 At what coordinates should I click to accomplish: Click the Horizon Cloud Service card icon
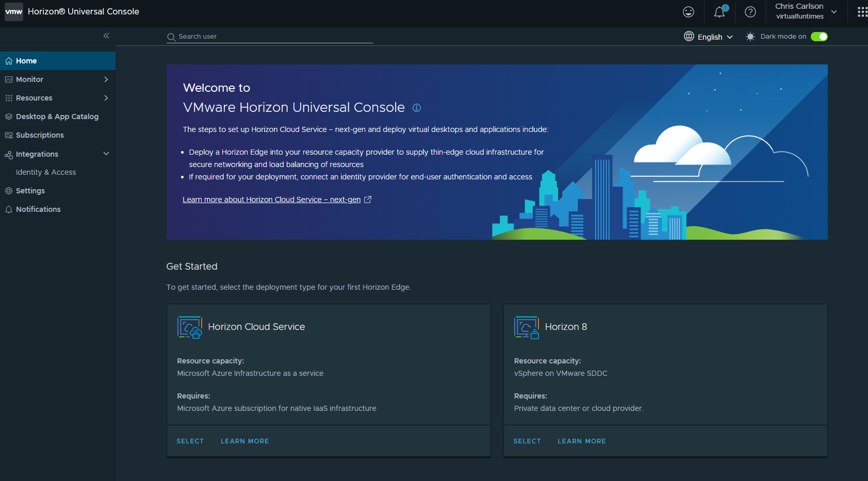click(x=190, y=327)
